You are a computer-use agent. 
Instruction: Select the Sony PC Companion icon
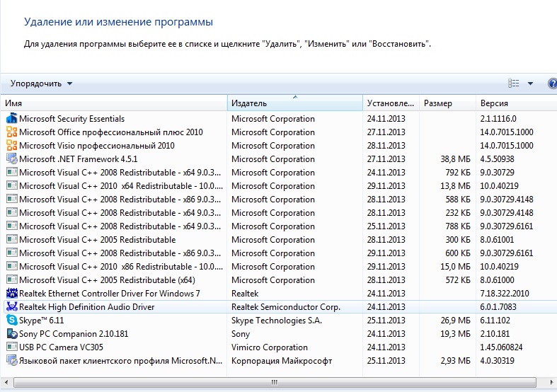11,334
